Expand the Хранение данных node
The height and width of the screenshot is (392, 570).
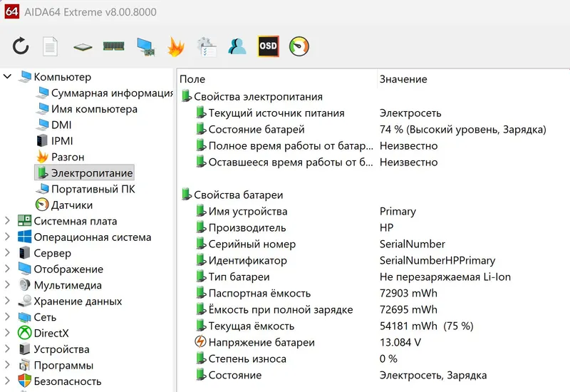point(7,301)
